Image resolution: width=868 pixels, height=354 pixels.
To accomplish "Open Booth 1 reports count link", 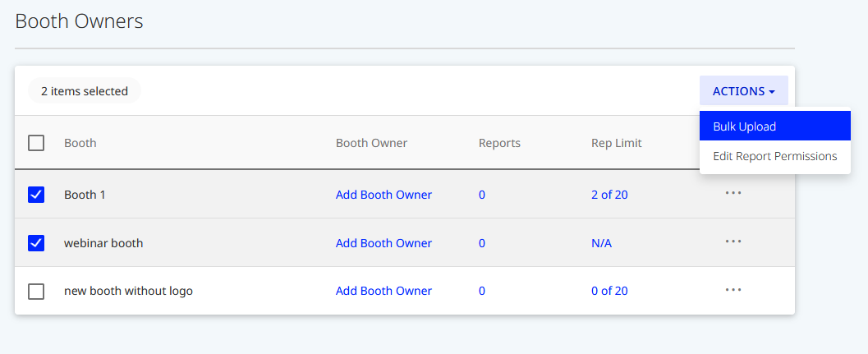I will [x=482, y=195].
